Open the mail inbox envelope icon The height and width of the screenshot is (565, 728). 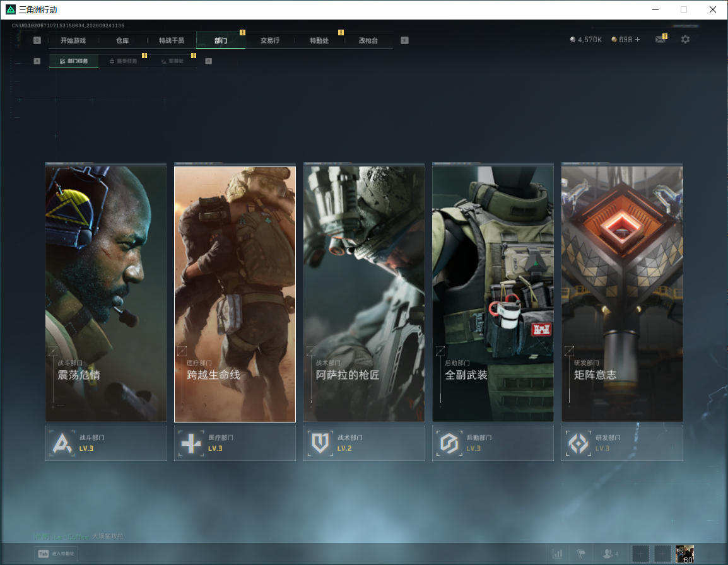pos(660,40)
